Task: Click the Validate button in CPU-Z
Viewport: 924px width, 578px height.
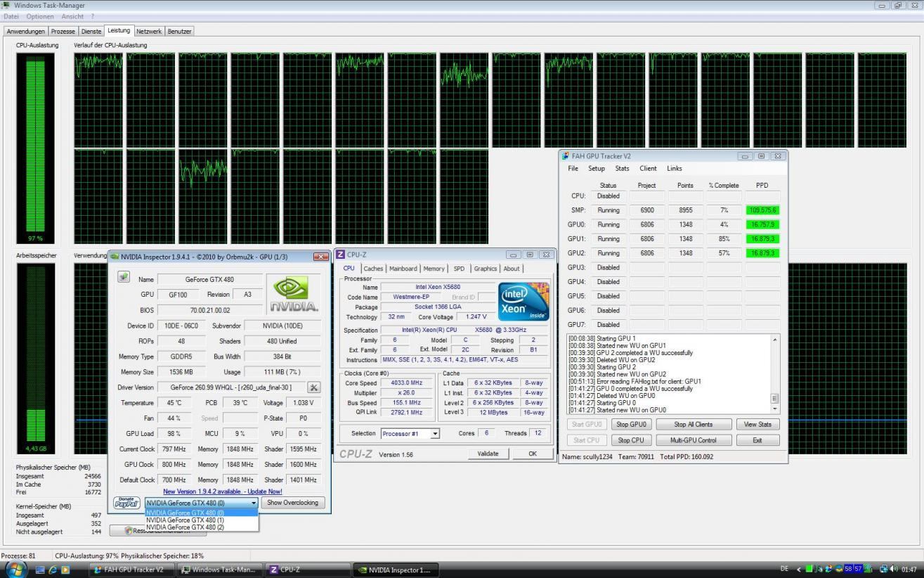Action: tap(488, 454)
